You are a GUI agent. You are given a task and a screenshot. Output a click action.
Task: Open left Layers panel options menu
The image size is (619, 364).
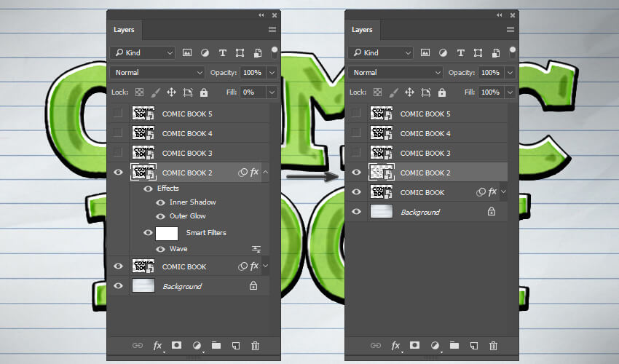[x=272, y=30]
